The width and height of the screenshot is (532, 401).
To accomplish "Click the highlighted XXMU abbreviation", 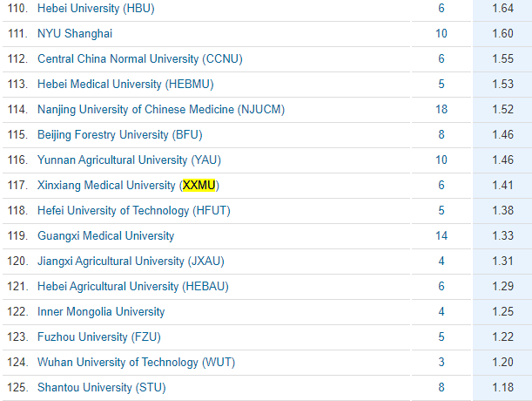I will (x=199, y=185).
